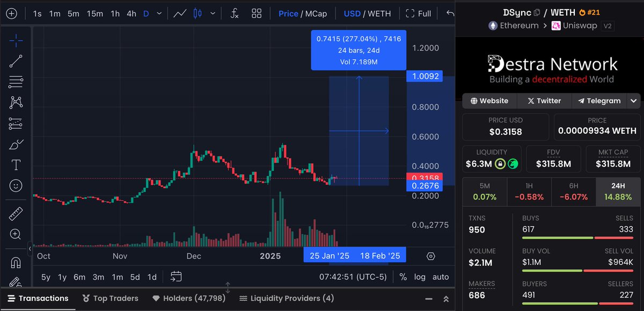
Task: Switch chart denomination to WETH
Action: coord(378,13)
